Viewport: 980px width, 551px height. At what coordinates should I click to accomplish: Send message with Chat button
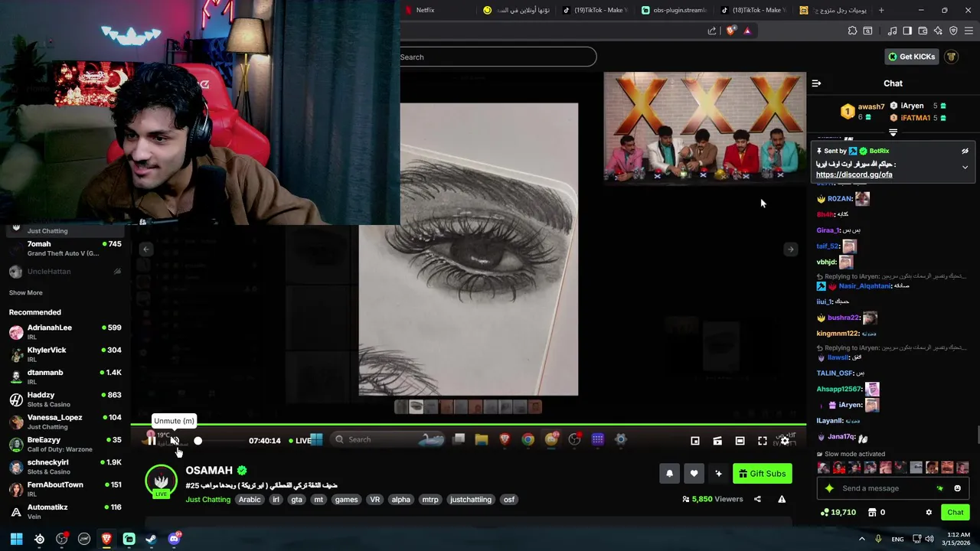click(955, 513)
